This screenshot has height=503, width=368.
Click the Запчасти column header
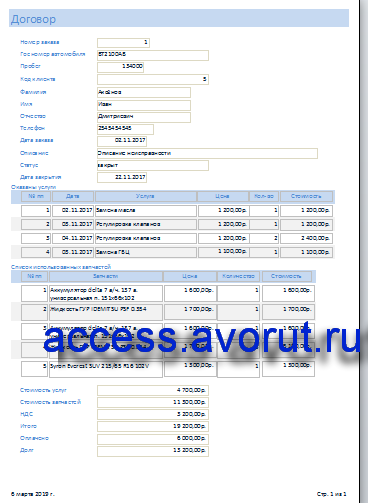click(106, 276)
